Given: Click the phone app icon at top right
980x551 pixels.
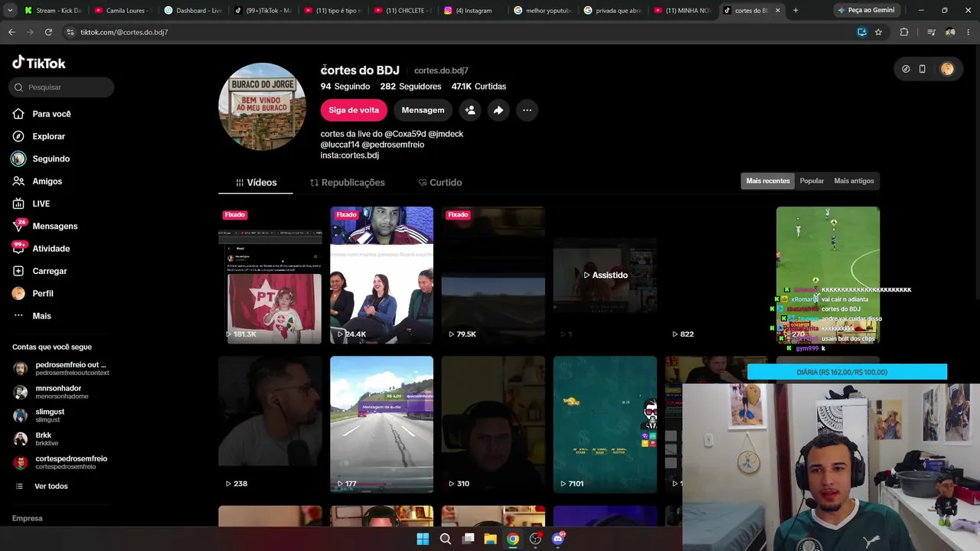Looking at the screenshot, I should 922,69.
